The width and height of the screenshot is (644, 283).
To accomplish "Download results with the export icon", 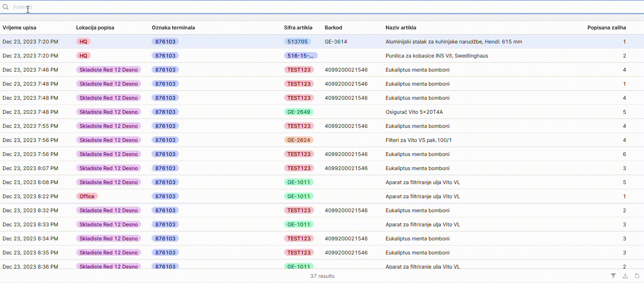I will (x=625, y=276).
